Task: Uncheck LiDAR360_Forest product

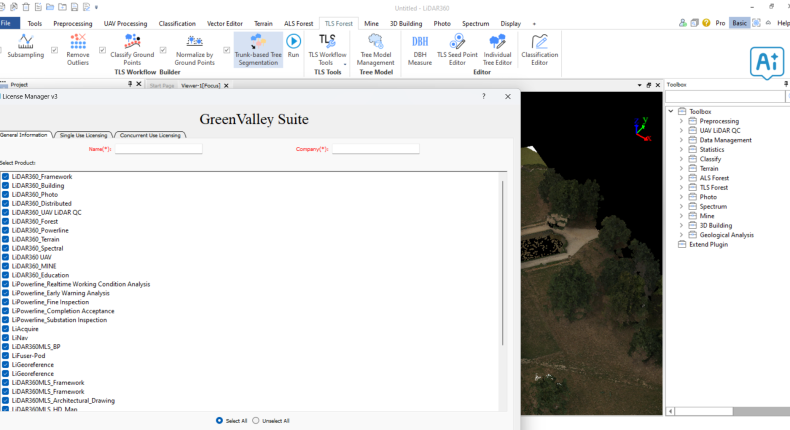Action: click(x=6, y=221)
